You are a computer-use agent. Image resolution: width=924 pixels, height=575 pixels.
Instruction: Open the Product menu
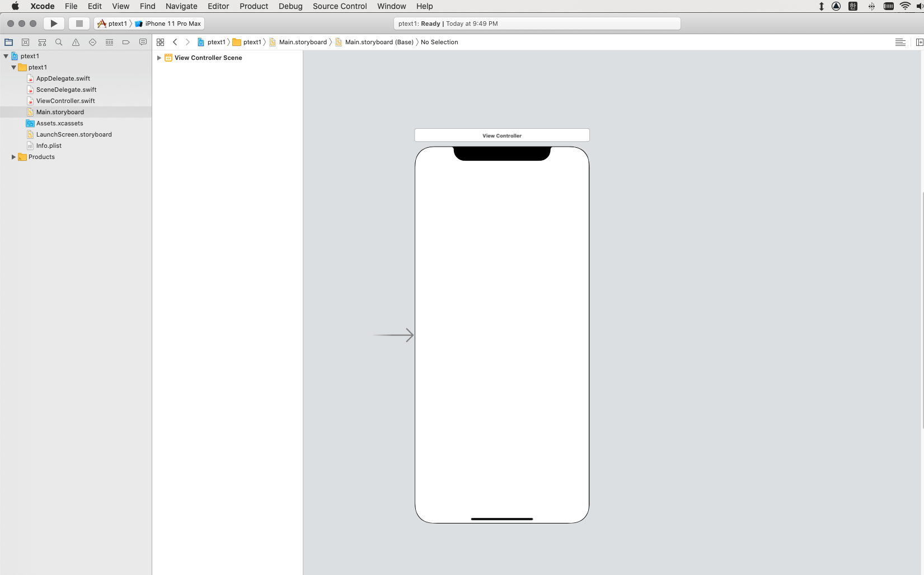(254, 6)
